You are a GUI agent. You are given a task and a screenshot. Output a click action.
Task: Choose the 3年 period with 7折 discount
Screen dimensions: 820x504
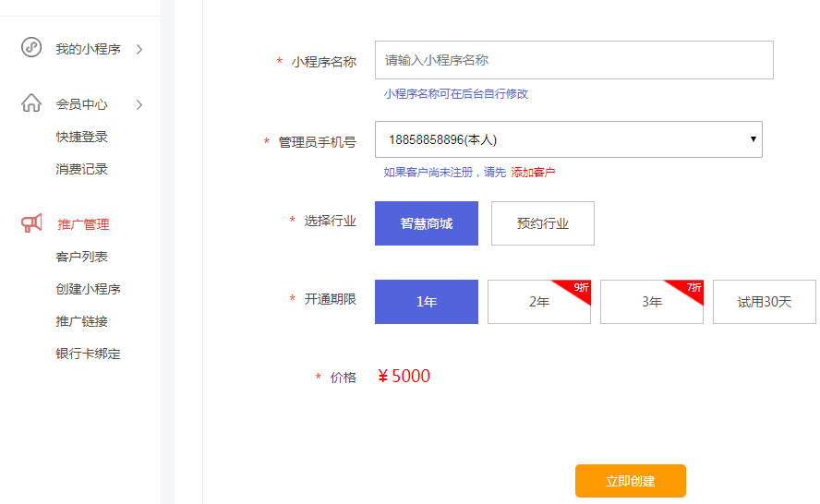click(652, 302)
